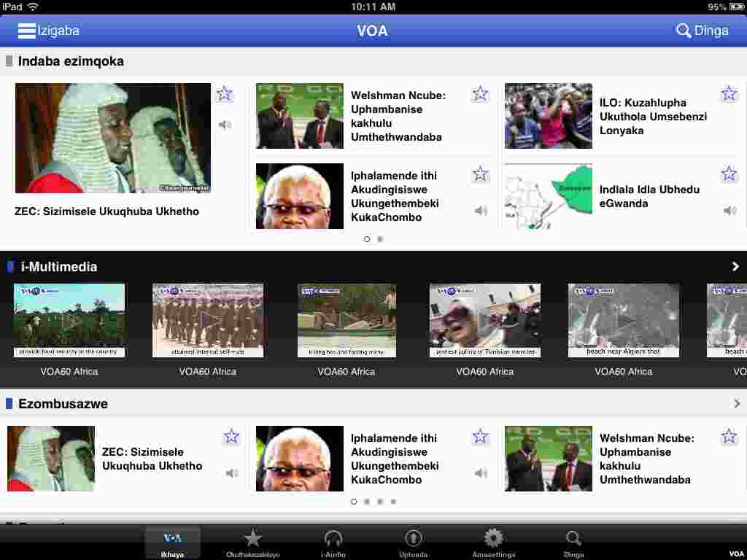Viewport: 747px width, 560px height.
Task: Select second page dot under Ezombusazwe
Action: pyautogui.click(x=367, y=502)
